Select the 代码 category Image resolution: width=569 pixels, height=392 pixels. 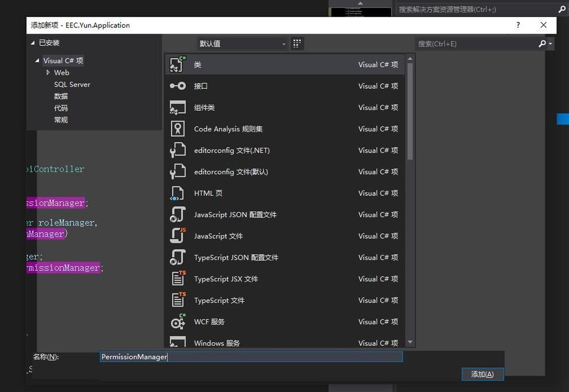pos(60,108)
